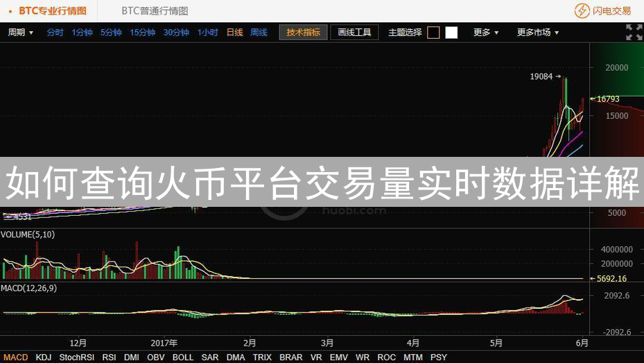Select 1分钟 period
644x363 pixels.
[x=82, y=33]
